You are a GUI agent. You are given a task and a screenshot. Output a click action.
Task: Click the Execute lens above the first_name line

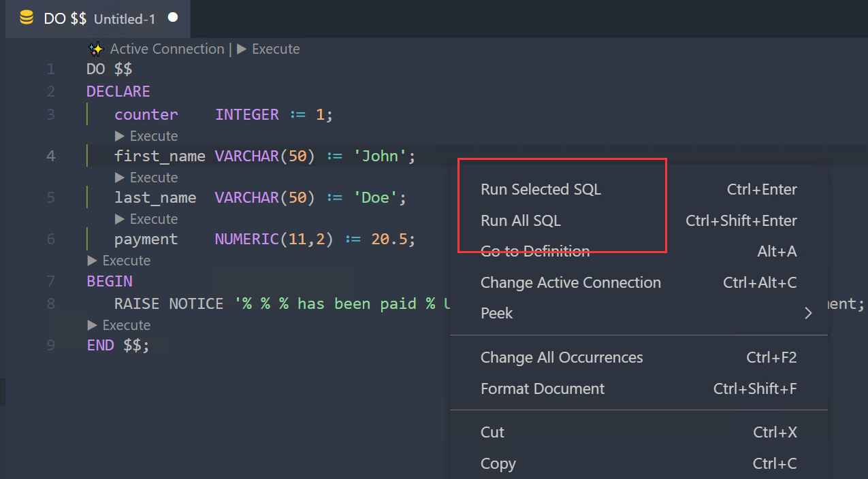[x=146, y=136]
